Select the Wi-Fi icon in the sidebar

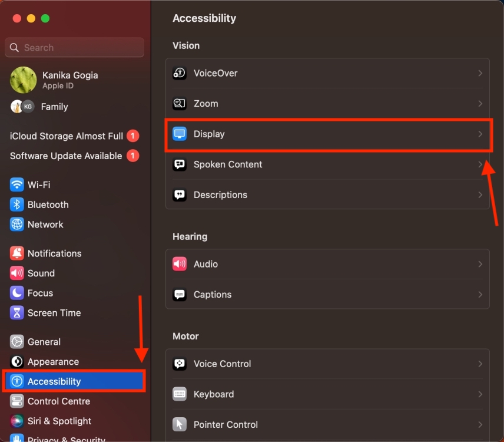pos(16,184)
